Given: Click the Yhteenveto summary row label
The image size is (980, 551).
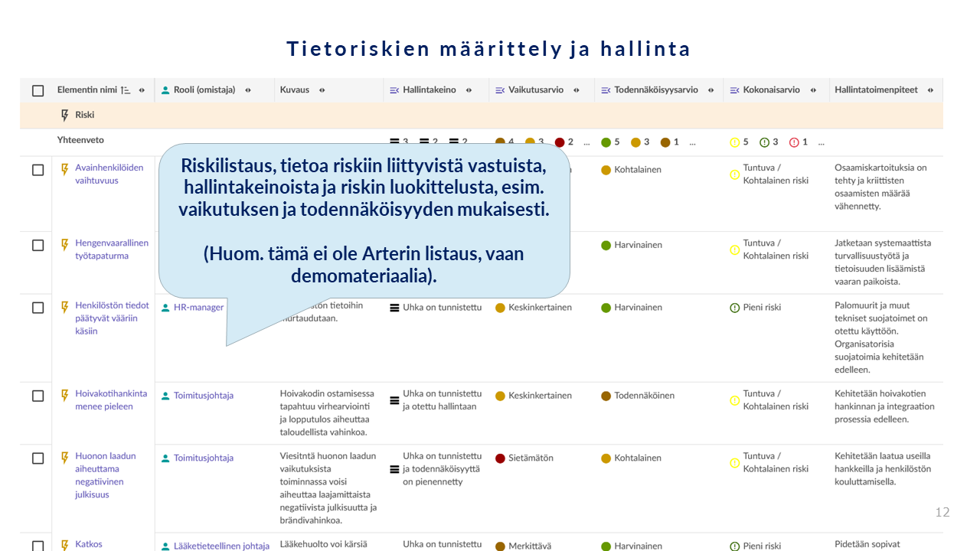Looking at the screenshot, I should click(80, 141).
